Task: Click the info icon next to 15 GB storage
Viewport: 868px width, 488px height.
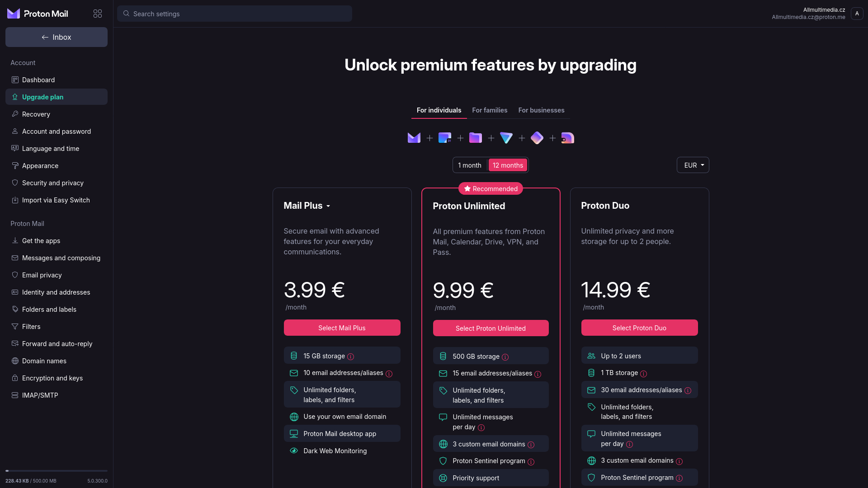Action: [351, 357]
